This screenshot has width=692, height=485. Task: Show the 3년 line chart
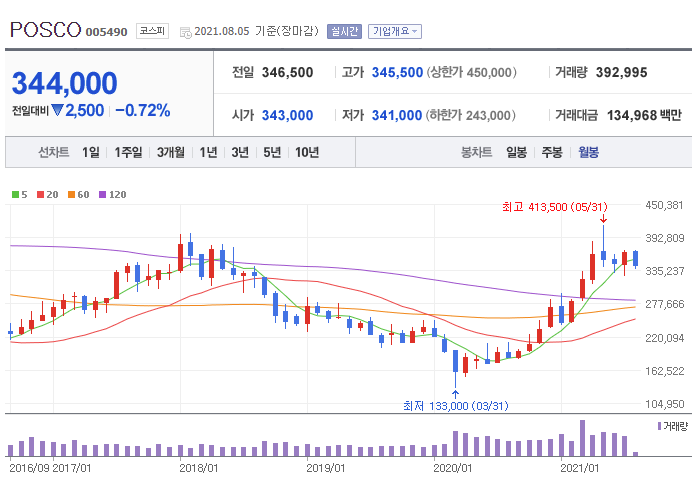click(240, 152)
